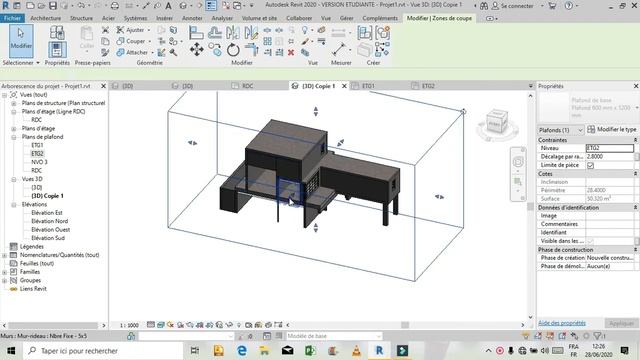Switch to the RDC view tab
Screen dimensions: 640x360
247,86
